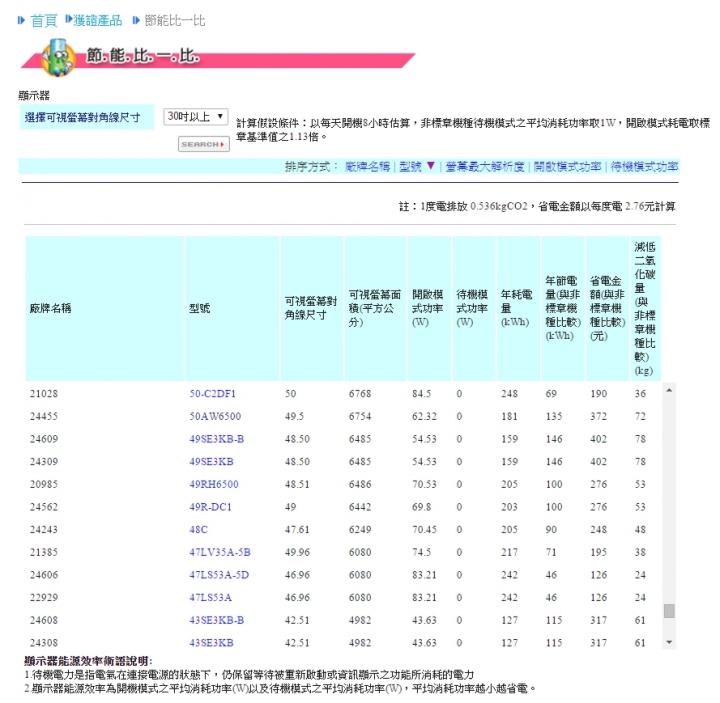Open the 30吋以上 screen size dropdown

[196, 117]
